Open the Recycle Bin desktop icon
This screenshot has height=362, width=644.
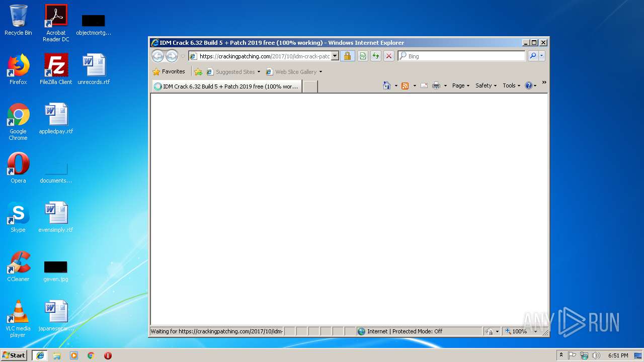coord(18,20)
